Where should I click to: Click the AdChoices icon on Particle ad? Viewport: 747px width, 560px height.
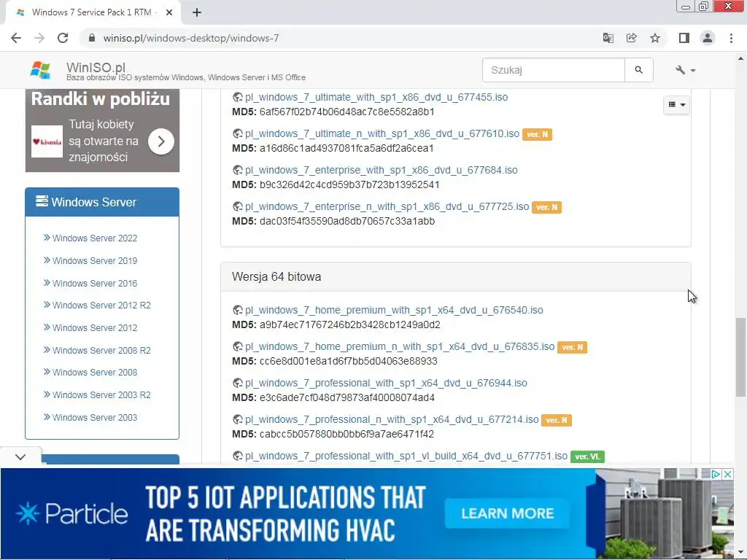(716, 474)
